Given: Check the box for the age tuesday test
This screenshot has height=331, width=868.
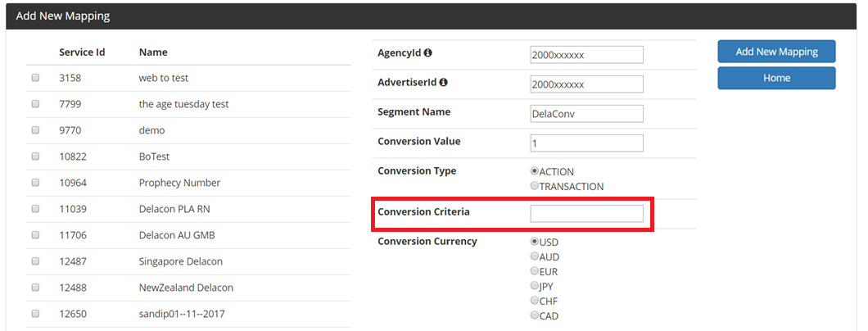Looking at the screenshot, I should tap(35, 104).
